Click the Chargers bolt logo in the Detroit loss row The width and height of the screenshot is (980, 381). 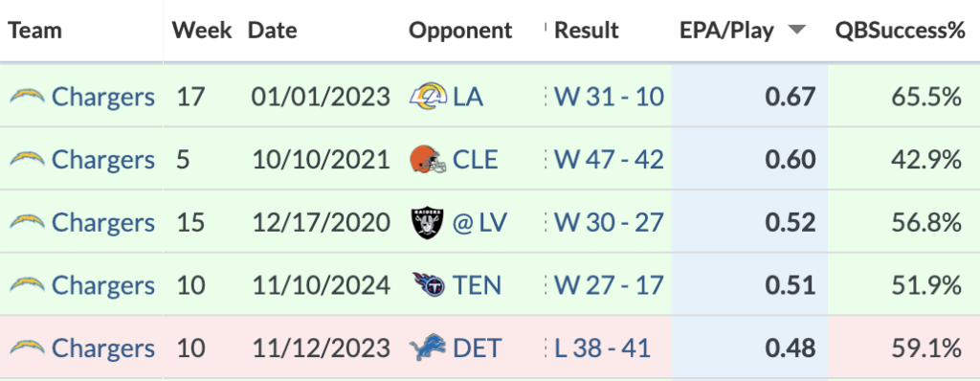[27, 347]
